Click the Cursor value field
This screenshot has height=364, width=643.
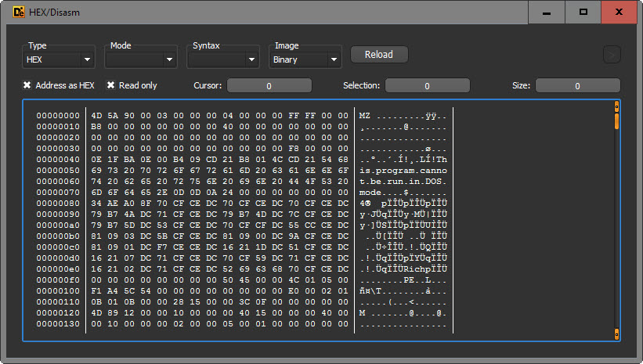tap(269, 85)
